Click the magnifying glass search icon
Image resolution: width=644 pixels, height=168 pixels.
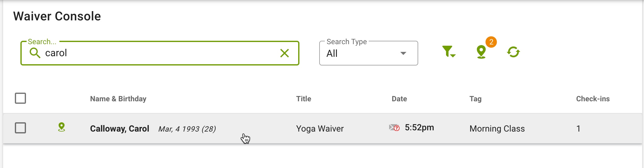[x=35, y=53]
